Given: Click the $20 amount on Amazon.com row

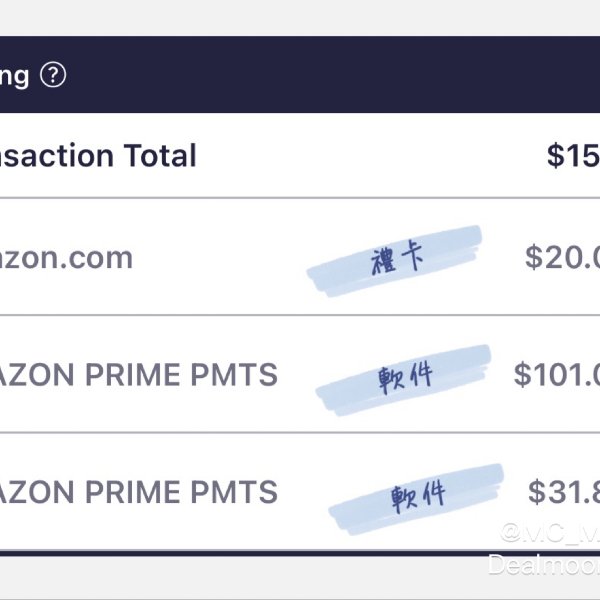Looking at the screenshot, I should click(562, 257).
